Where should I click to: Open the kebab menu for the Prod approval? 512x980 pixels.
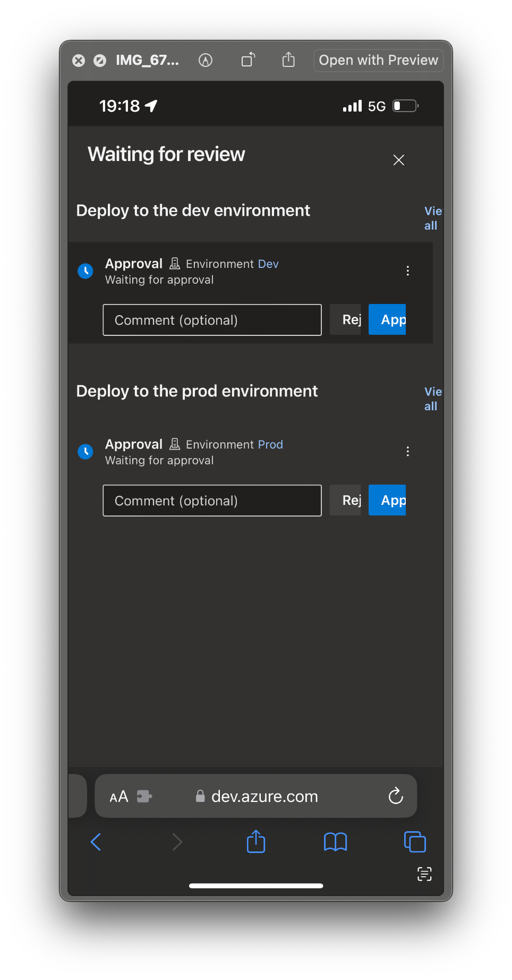[x=408, y=451]
